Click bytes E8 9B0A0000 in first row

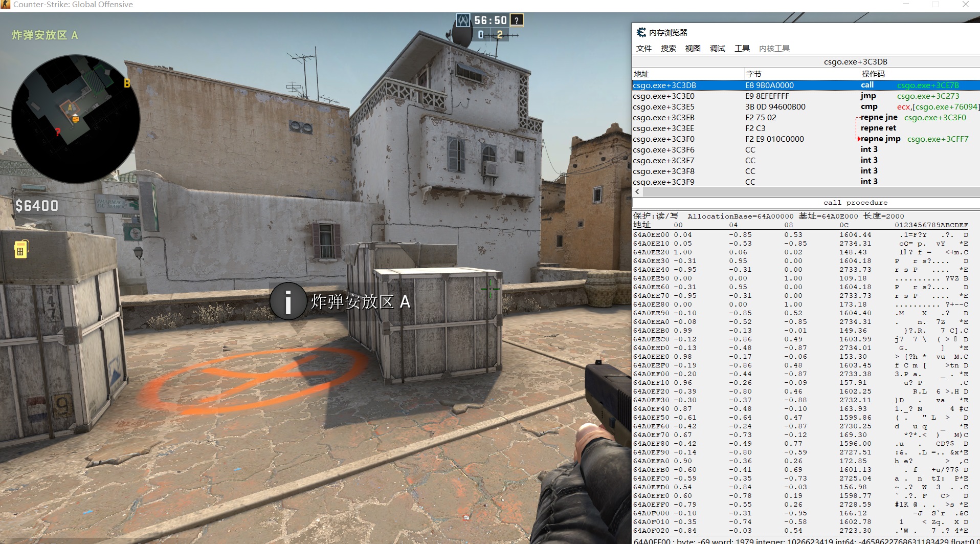click(769, 85)
